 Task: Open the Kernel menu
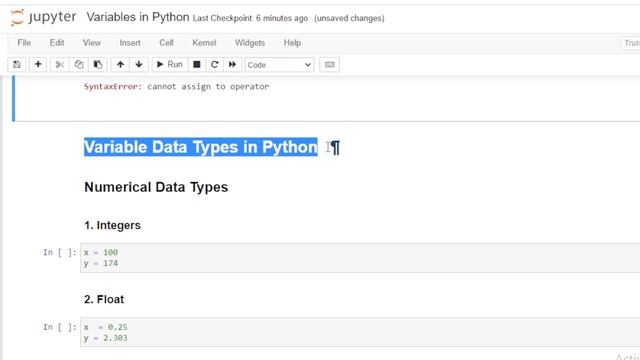click(x=204, y=42)
